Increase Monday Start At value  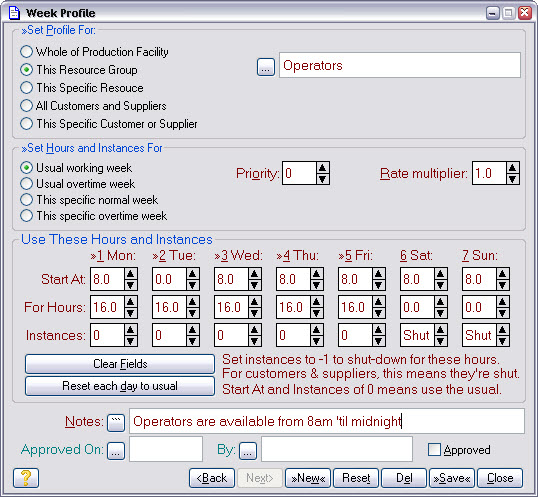click(130, 274)
